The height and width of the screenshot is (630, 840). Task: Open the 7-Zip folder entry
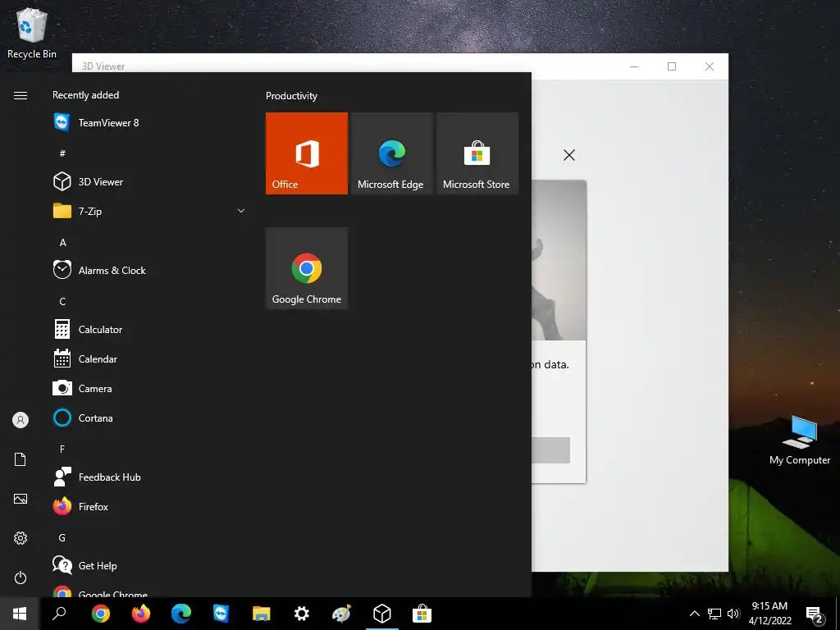tap(148, 211)
